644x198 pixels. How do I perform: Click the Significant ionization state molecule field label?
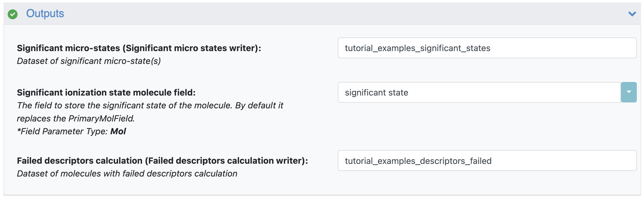point(106,93)
